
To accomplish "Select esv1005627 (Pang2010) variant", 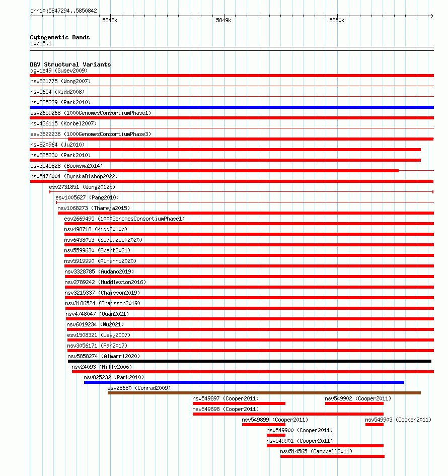I will (87, 198).
